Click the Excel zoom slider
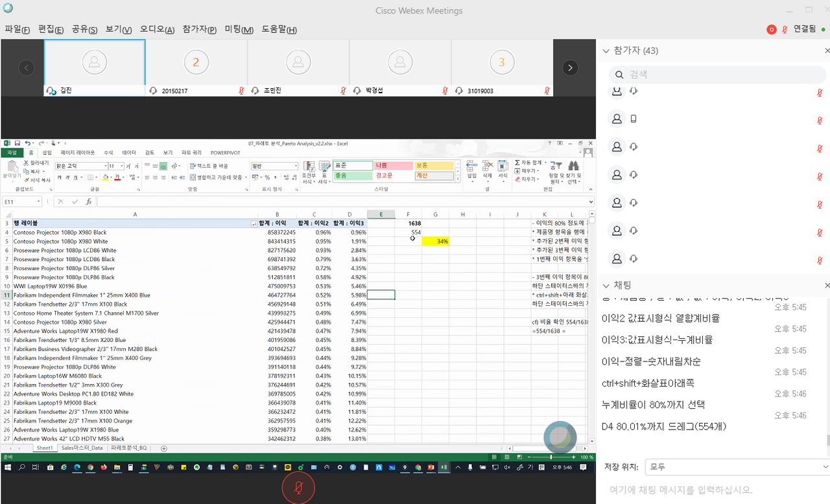 (550, 457)
